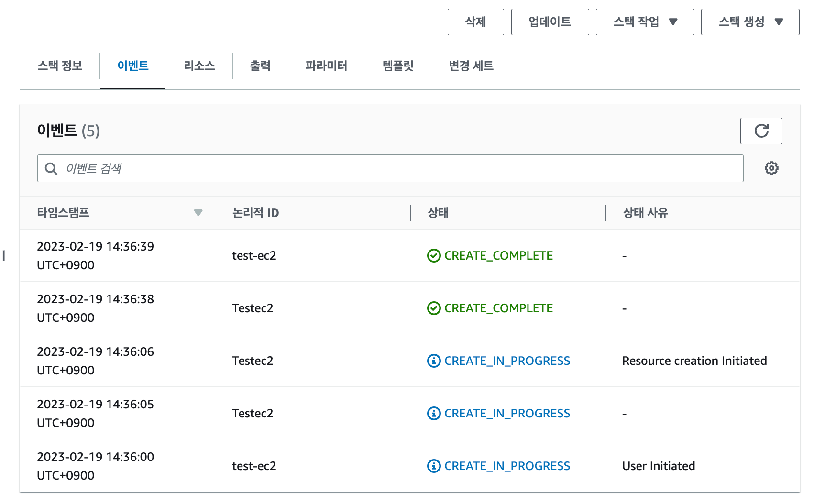Switch to the 리소스 tab

point(199,66)
